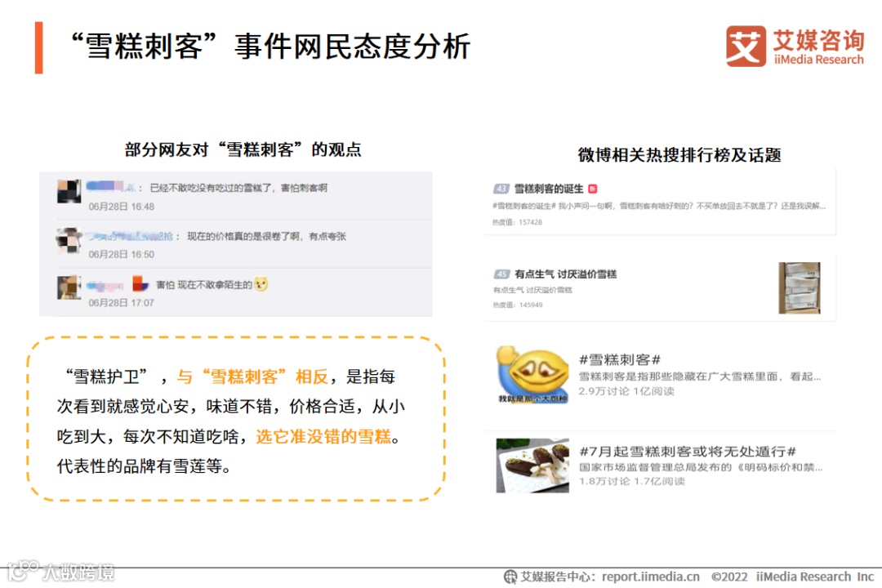The image size is (882, 588).
Task: Open the 雪糕刺客的诞生 hot search entry
Action: point(661,203)
